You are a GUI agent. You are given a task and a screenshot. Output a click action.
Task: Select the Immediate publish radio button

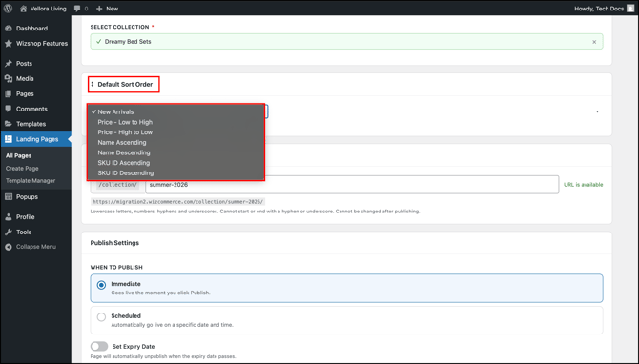[101, 285]
